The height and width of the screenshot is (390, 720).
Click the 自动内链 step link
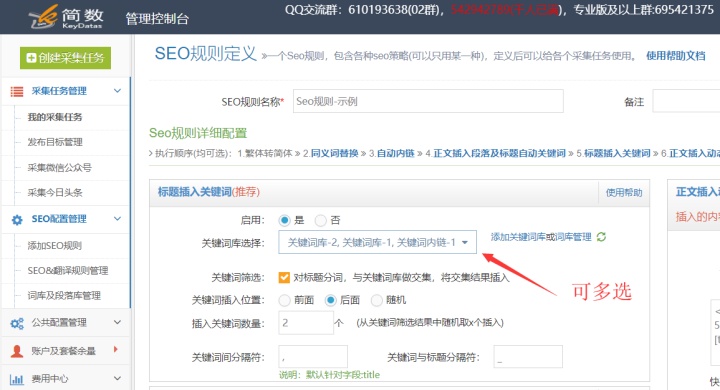[396, 153]
